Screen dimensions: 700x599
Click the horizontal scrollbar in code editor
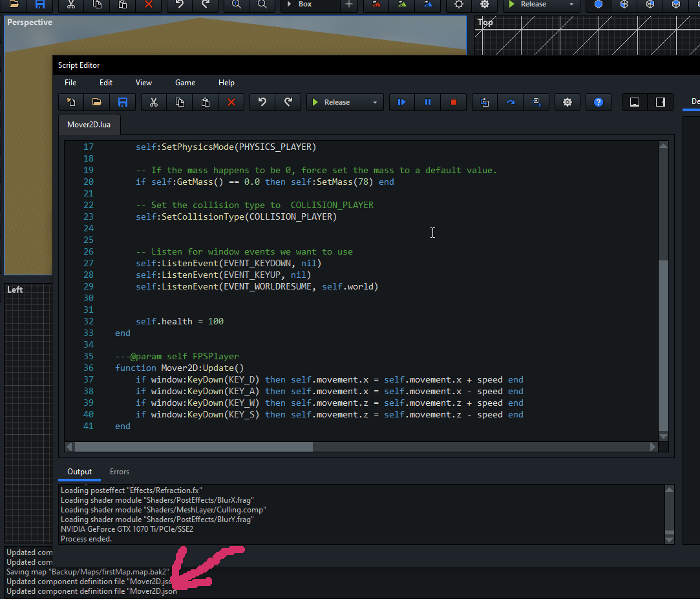(x=194, y=447)
